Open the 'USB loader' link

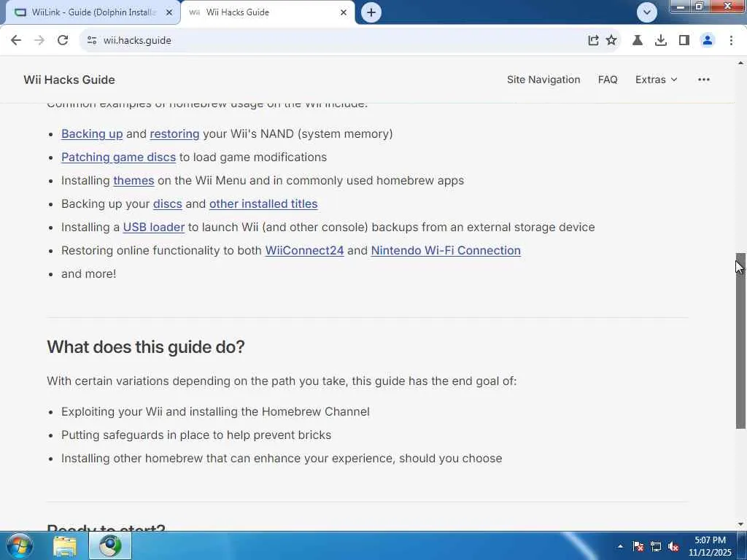pyautogui.click(x=153, y=227)
